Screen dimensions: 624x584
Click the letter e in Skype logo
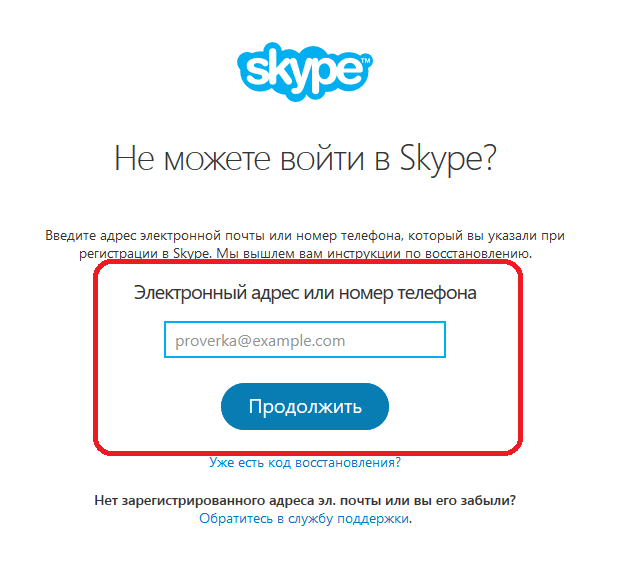350,72
